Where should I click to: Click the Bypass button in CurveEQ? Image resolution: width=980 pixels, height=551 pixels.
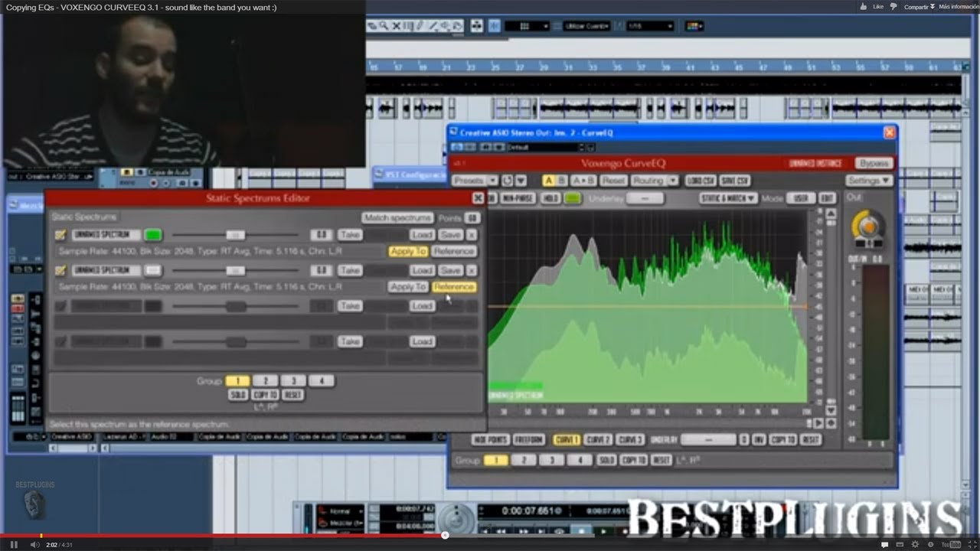click(x=874, y=163)
